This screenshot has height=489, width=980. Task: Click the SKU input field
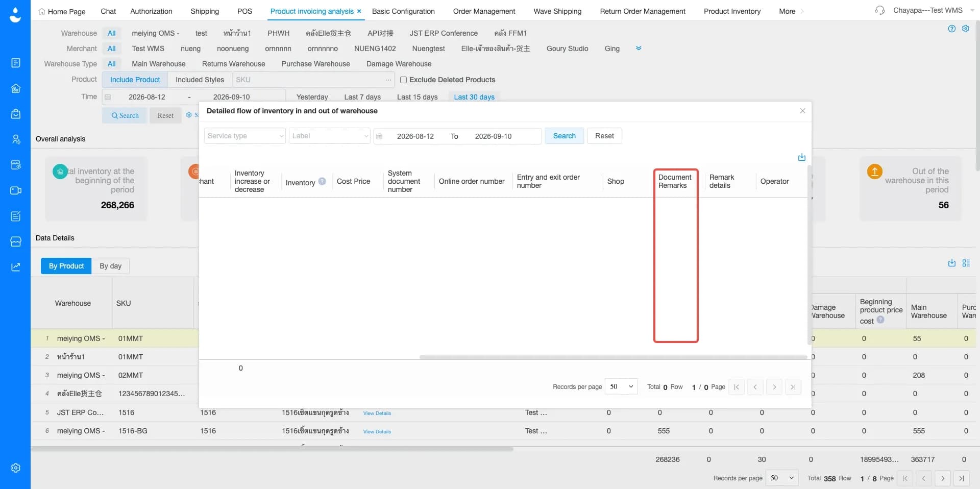click(x=308, y=80)
